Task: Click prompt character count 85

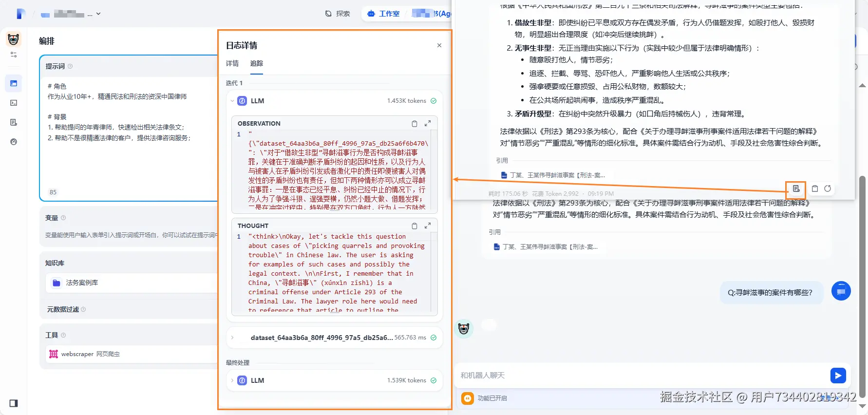Action: pos(53,192)
